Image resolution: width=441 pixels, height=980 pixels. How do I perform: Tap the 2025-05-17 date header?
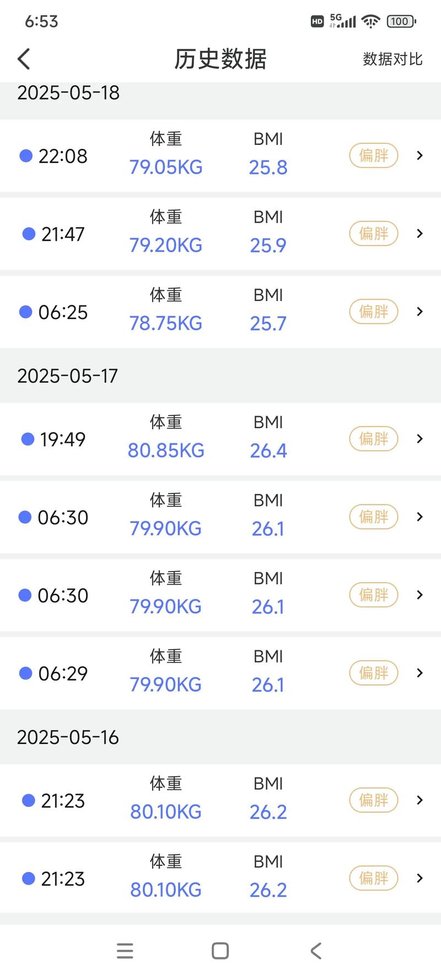coord(68,376)
